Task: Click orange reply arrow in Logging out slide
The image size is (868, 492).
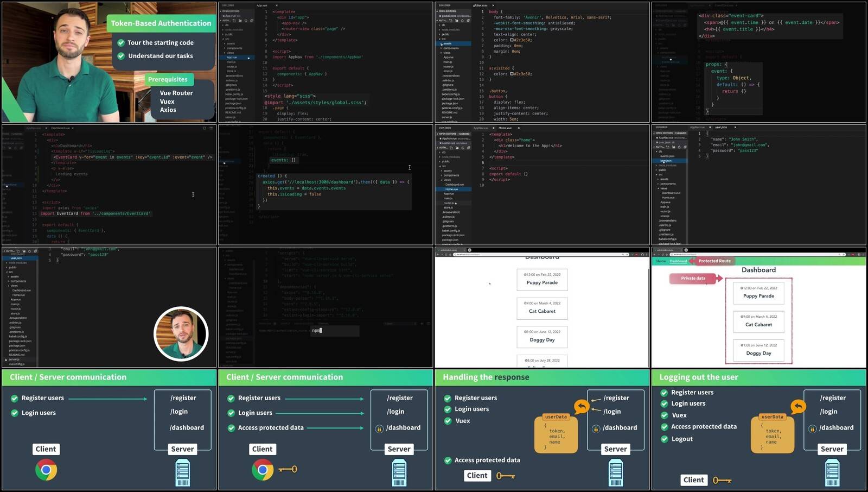Action: (x=798, y=407)
